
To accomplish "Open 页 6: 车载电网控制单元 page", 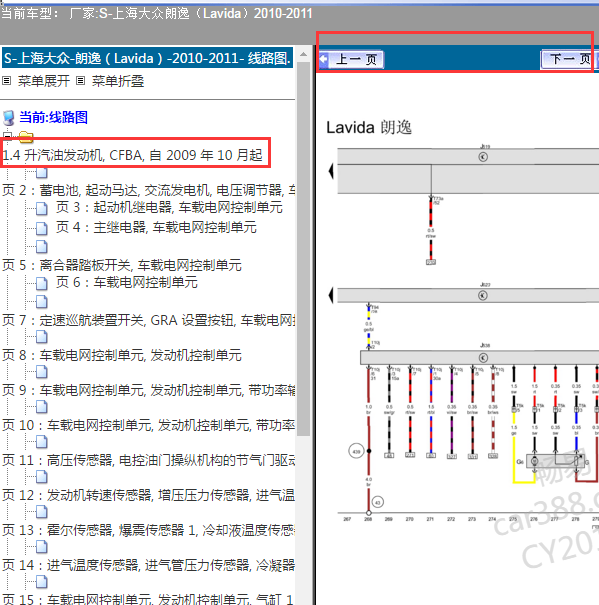I will coord(127,282).
